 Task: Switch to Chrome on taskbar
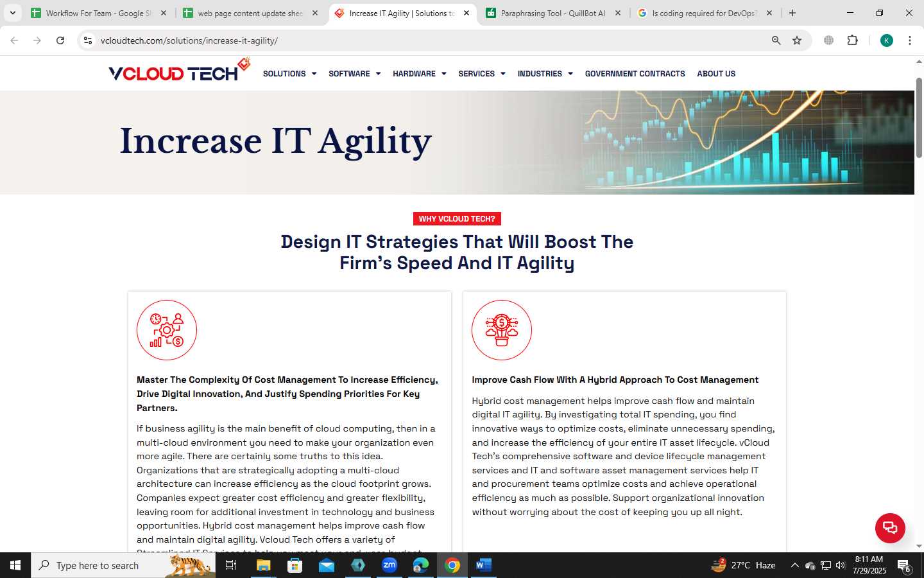point(452,565)
